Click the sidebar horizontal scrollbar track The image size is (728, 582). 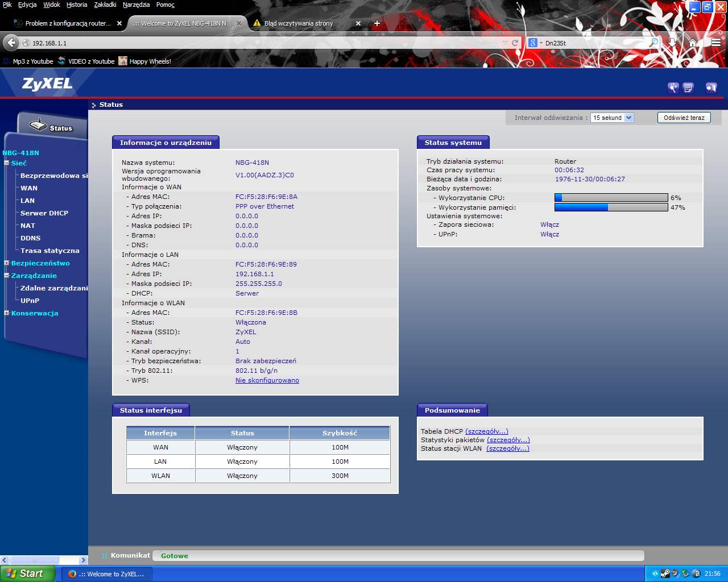(44, 560)
